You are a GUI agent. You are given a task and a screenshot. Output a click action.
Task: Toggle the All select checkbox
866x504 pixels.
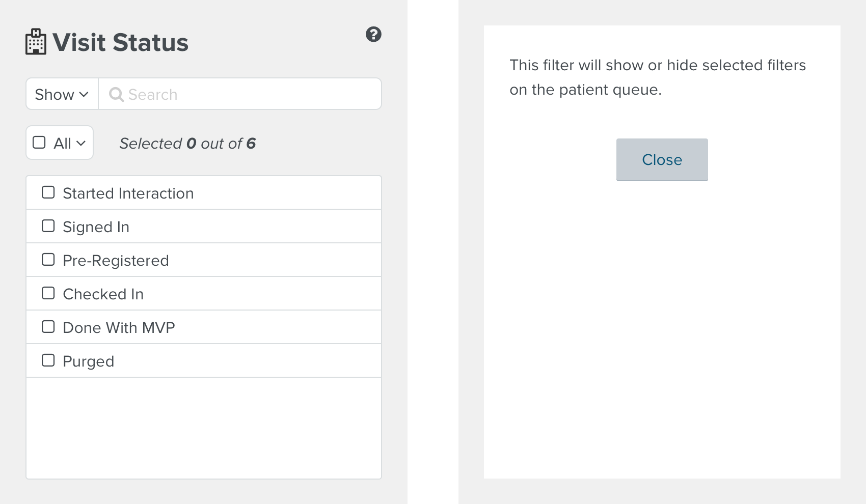pyautogui.click(x=39, y=143)
